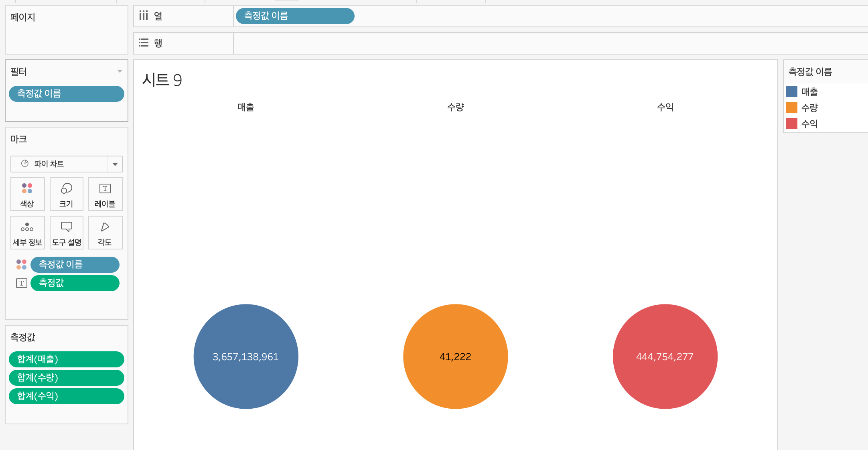Screen dimensions: 868x450
Task: Select the 합계(수익) measure pill
Action: (x=66, y=396)
